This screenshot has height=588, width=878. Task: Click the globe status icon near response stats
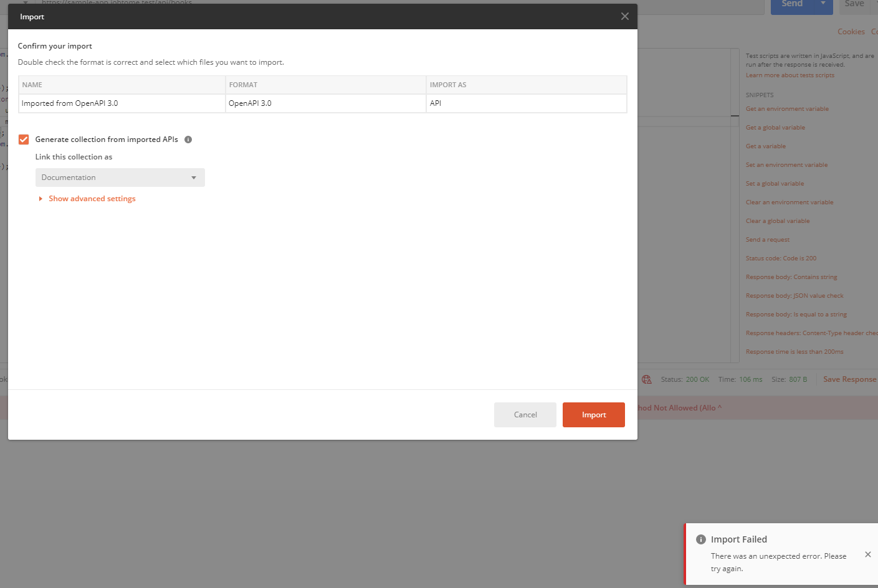[646, 379]
